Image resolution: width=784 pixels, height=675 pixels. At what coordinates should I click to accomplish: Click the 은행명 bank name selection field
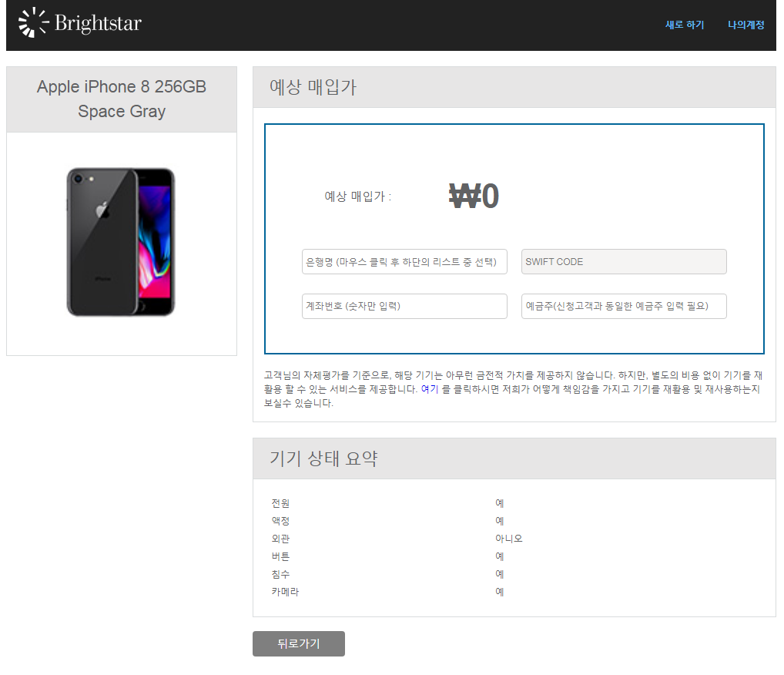pos(404,262)
